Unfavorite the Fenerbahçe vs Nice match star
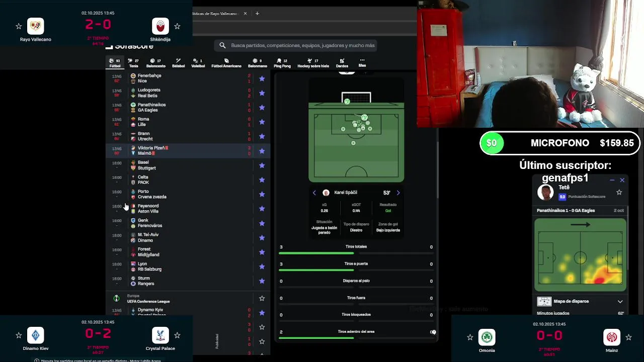 tap(262, 78)
